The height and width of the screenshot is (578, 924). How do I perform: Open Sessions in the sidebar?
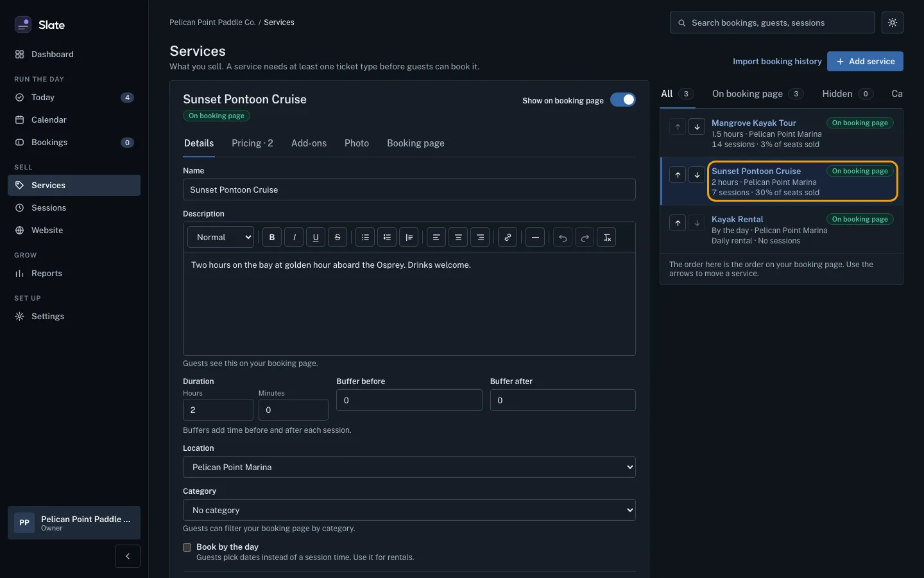[74, 208]
